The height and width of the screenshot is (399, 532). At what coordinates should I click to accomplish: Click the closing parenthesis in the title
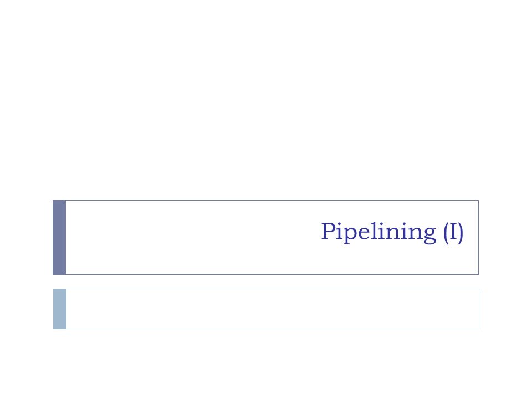coord(461,233)
